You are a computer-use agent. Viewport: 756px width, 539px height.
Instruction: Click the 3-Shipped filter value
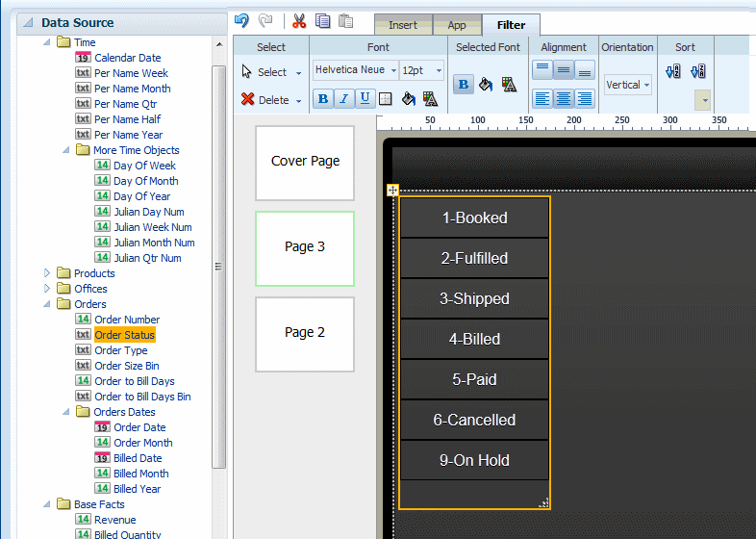[x=475, y=298]
